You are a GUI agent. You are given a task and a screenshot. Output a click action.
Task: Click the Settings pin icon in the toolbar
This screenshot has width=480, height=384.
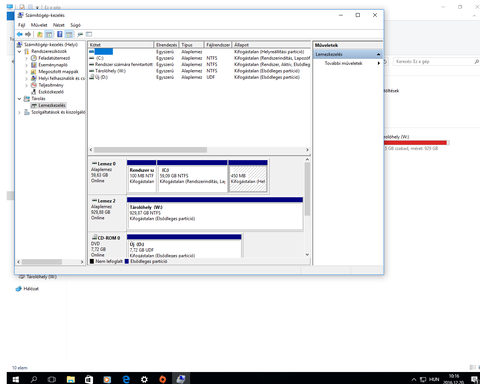pos(80,34)
